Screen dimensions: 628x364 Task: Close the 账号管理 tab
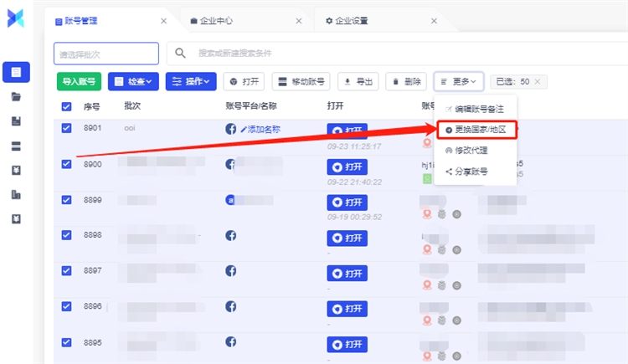tap(163, 21)
